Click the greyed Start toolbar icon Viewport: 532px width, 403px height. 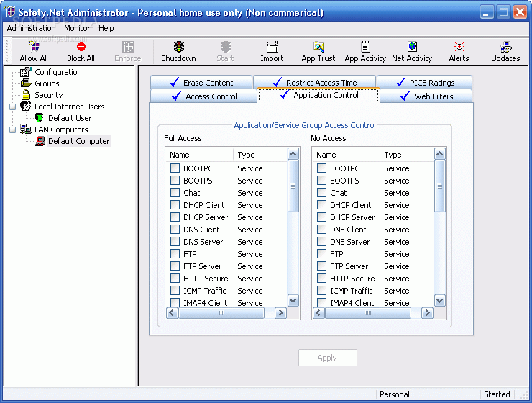(x=225, y=47)
